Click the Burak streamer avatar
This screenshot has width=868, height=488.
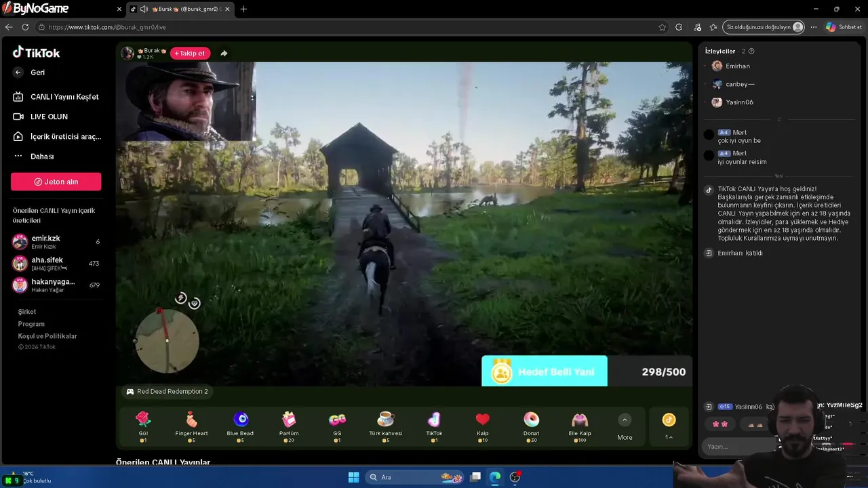tap(127, 53)
